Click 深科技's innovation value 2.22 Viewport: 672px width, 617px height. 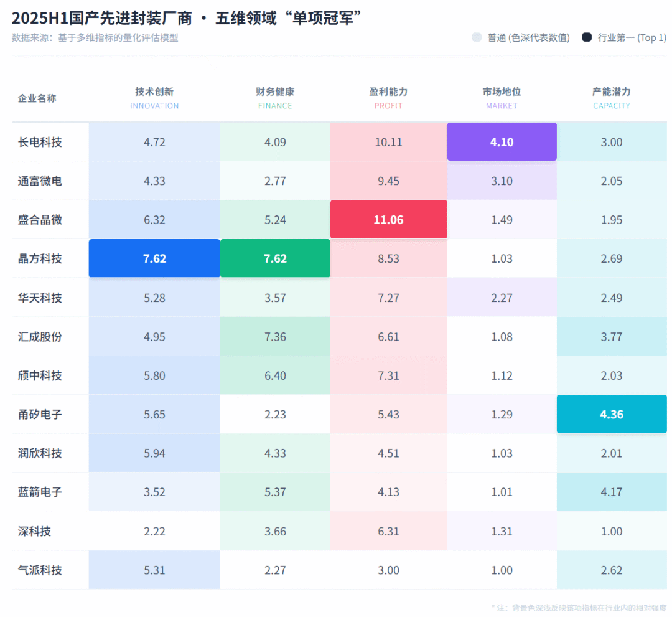154,531
